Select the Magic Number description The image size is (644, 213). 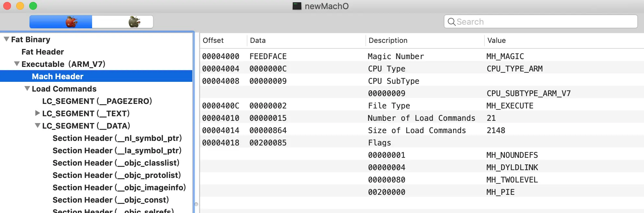point(396,56)
